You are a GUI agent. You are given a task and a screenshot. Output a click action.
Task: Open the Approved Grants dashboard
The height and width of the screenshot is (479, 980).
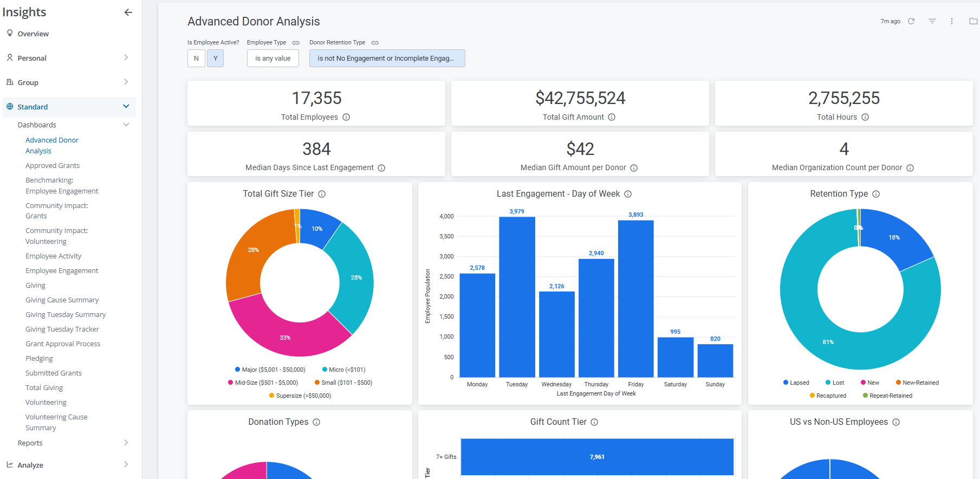(53, 165)
